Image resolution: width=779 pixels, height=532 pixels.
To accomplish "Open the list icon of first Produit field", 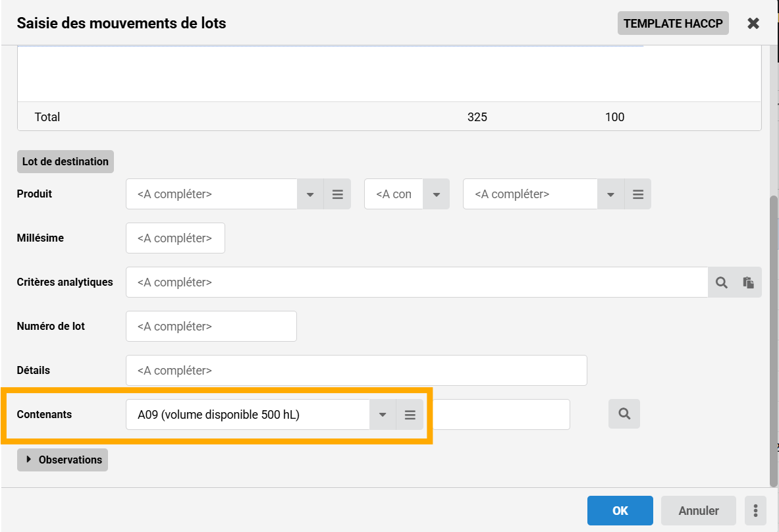I will tap(337, 194).
